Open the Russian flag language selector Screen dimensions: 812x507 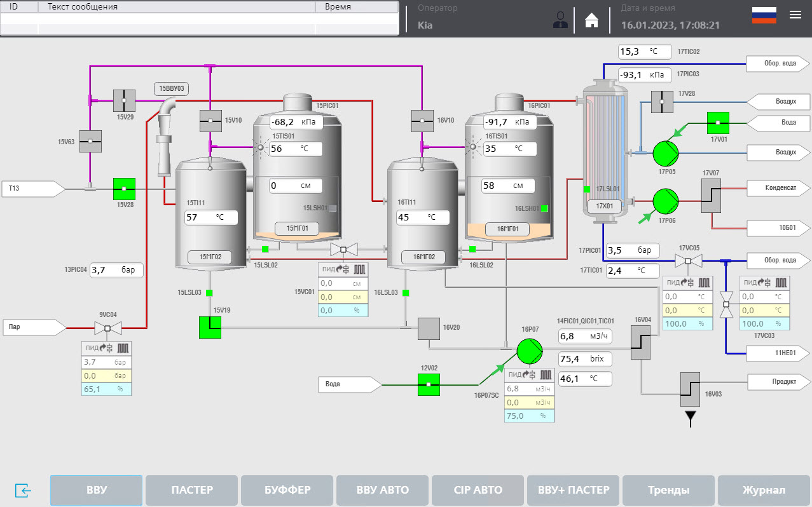[764, 15]
